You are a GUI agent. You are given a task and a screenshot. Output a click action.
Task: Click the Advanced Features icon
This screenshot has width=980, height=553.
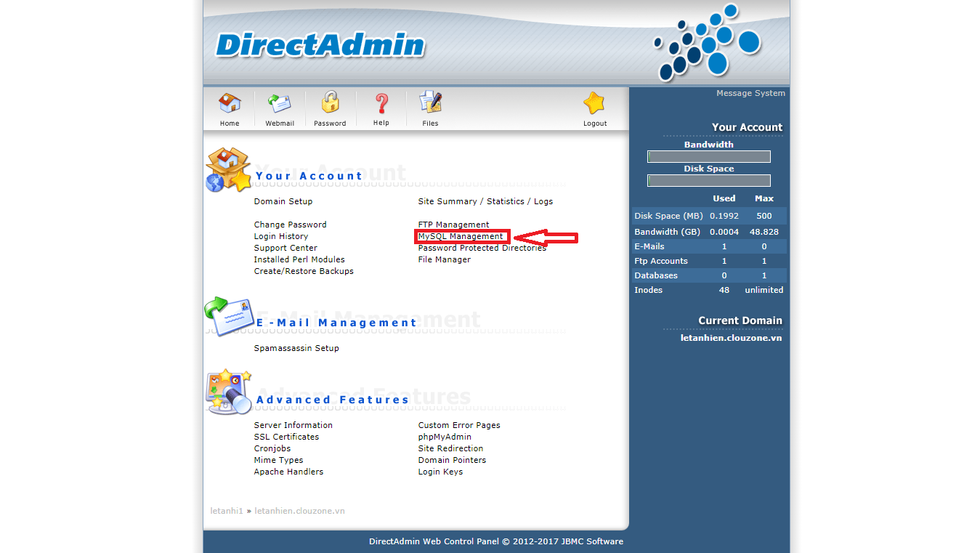tap(228, 392)
